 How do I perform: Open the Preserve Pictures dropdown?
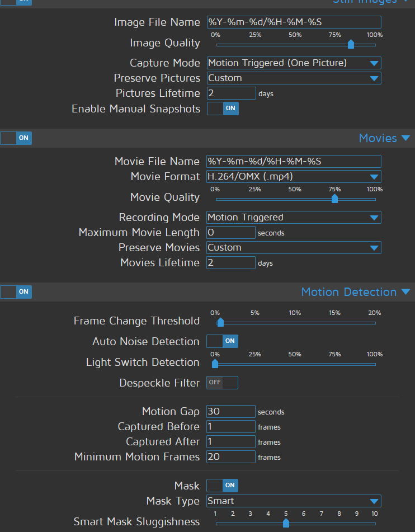point(294,78)
